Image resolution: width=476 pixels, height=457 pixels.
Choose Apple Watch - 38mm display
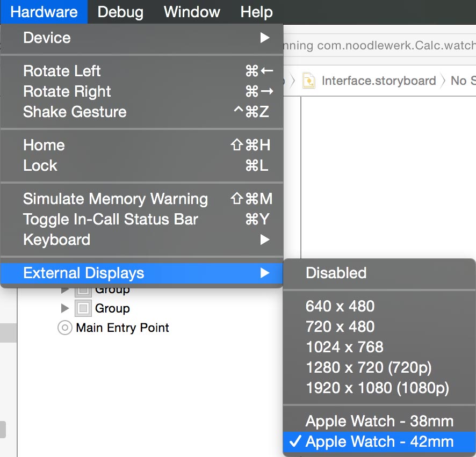pos(379,421)
